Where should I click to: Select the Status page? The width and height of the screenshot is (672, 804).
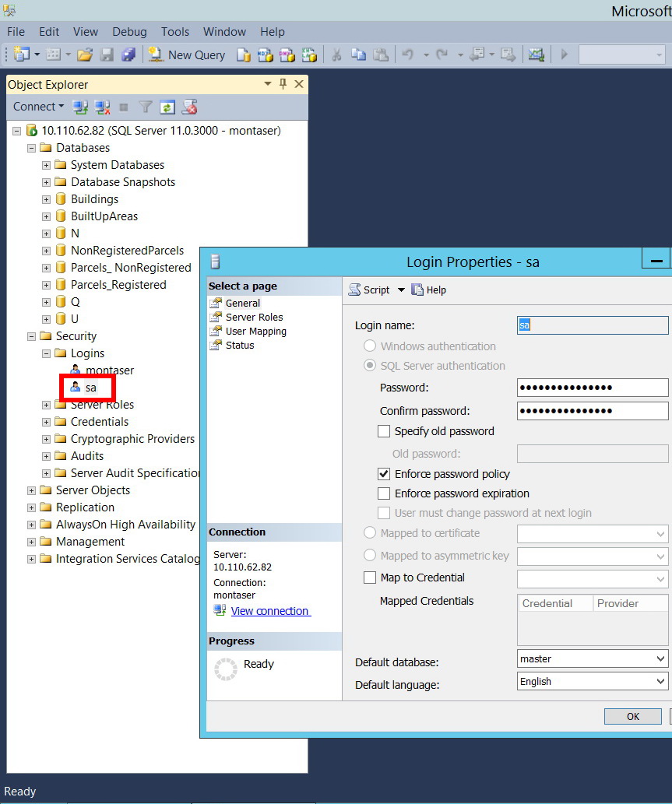[x=240, y=345]
